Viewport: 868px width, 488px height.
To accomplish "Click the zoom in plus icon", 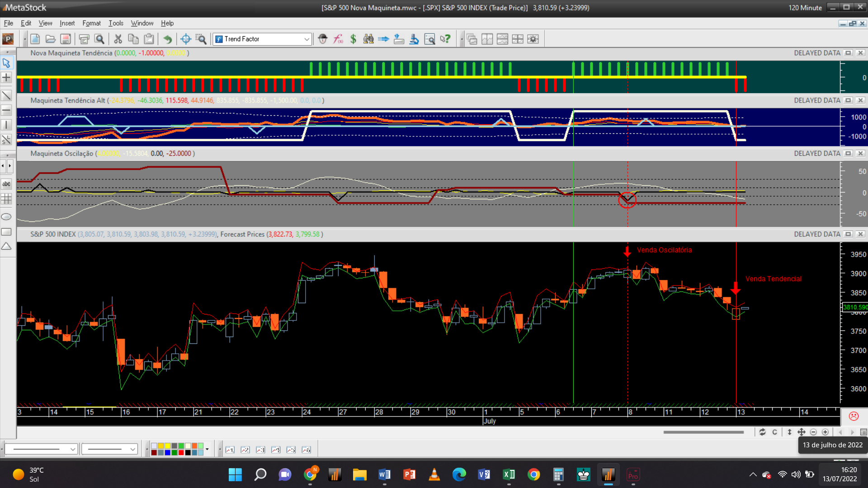I will point(825,432).
